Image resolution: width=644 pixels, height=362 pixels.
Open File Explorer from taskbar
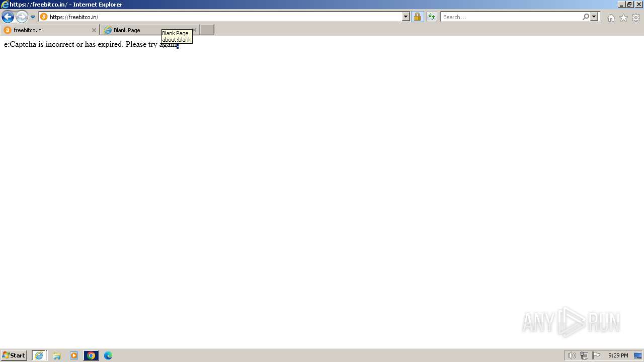pos(57,355)
